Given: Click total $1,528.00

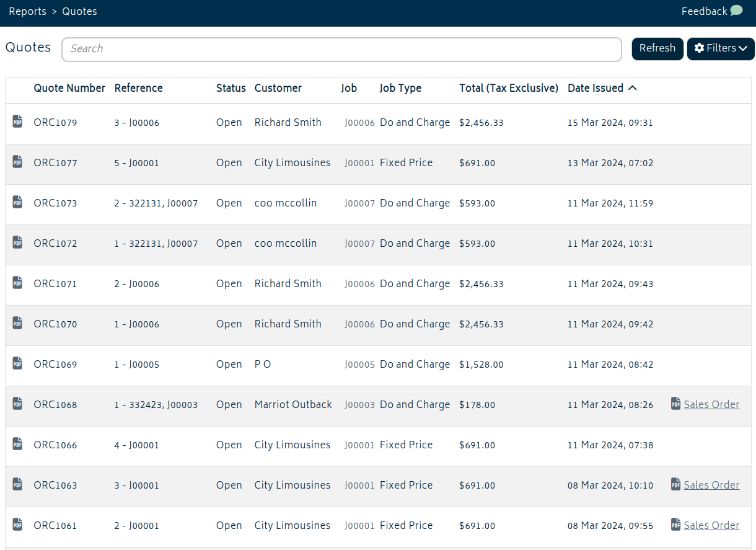Looking at the screenshot, I should click(x=481, y=365).
